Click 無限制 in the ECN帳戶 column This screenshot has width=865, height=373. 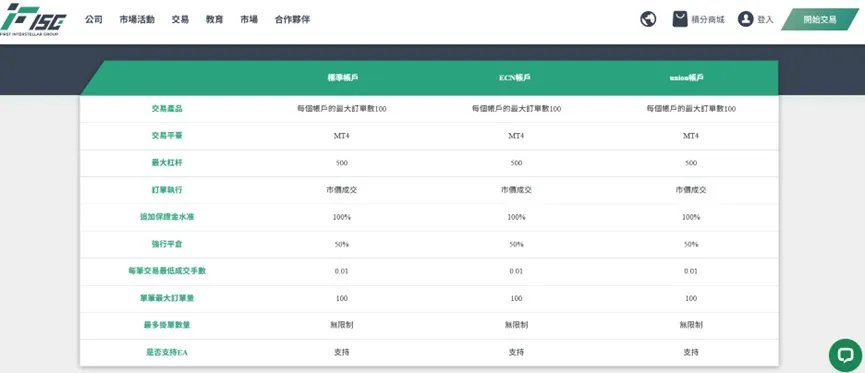[x=516, y=325]
